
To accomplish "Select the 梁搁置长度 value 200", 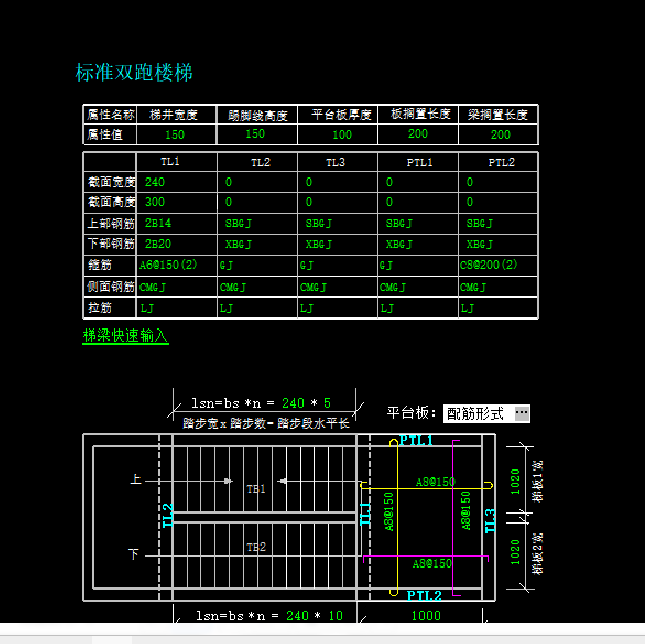I will coord(501,134).
